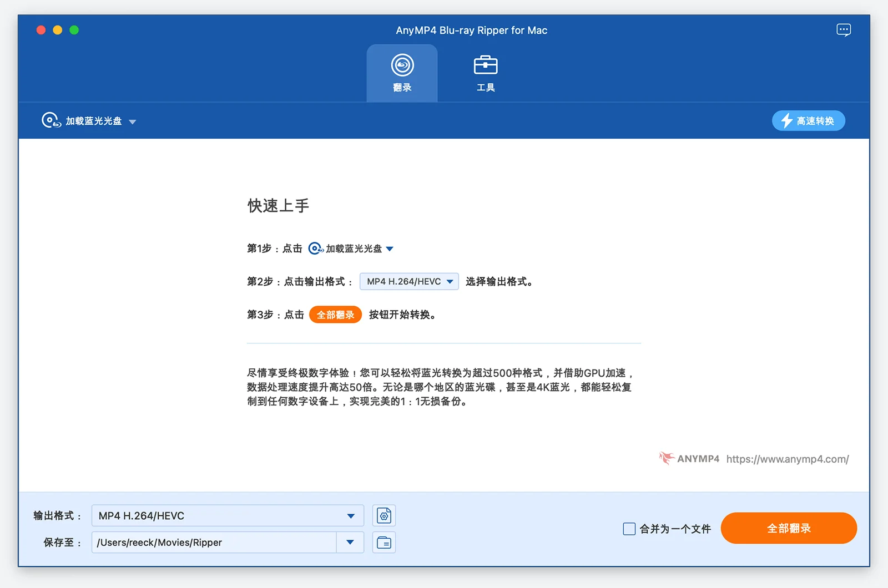This screenshot has width=888, height=588.
Task: Click the disc icon in step 1 guide
Action: (315, 249)
